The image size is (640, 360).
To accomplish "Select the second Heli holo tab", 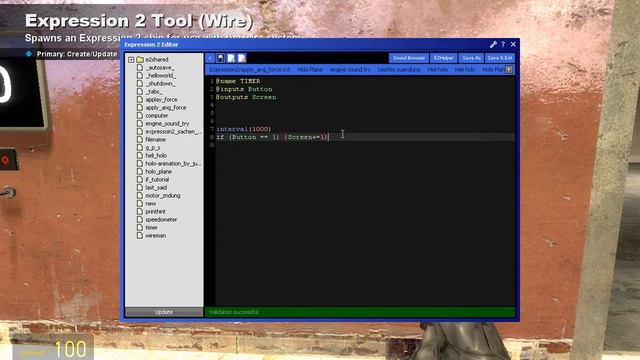I will 464,70.
